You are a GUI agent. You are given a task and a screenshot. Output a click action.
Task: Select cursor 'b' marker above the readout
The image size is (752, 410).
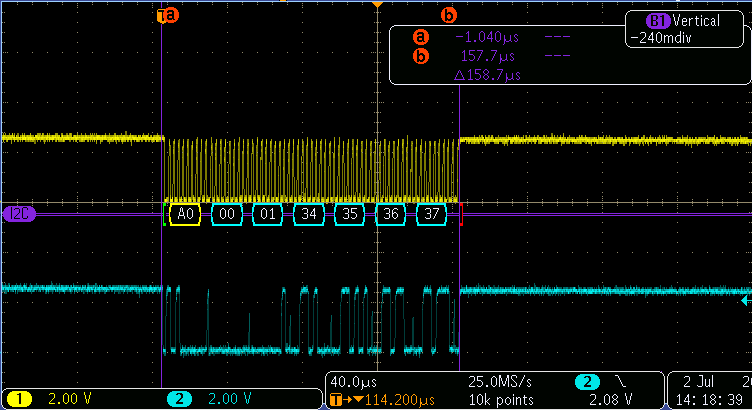pos(449,15)
